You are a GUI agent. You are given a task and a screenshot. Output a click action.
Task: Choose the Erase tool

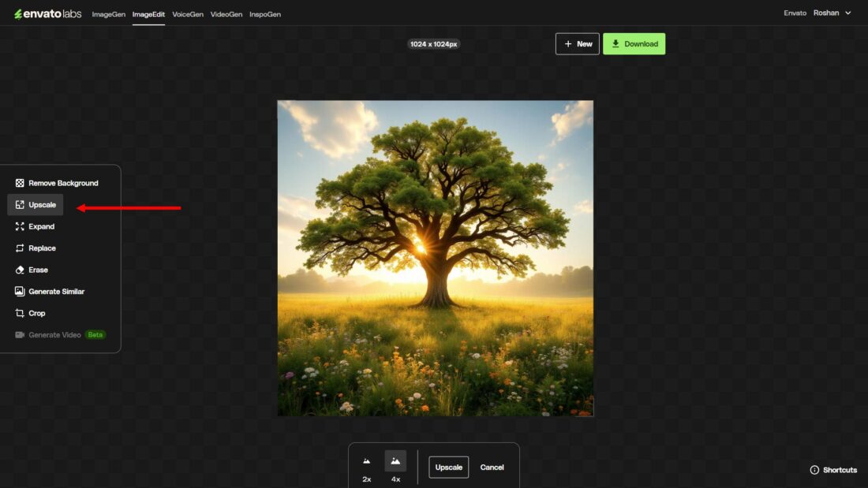coord(36,270)
